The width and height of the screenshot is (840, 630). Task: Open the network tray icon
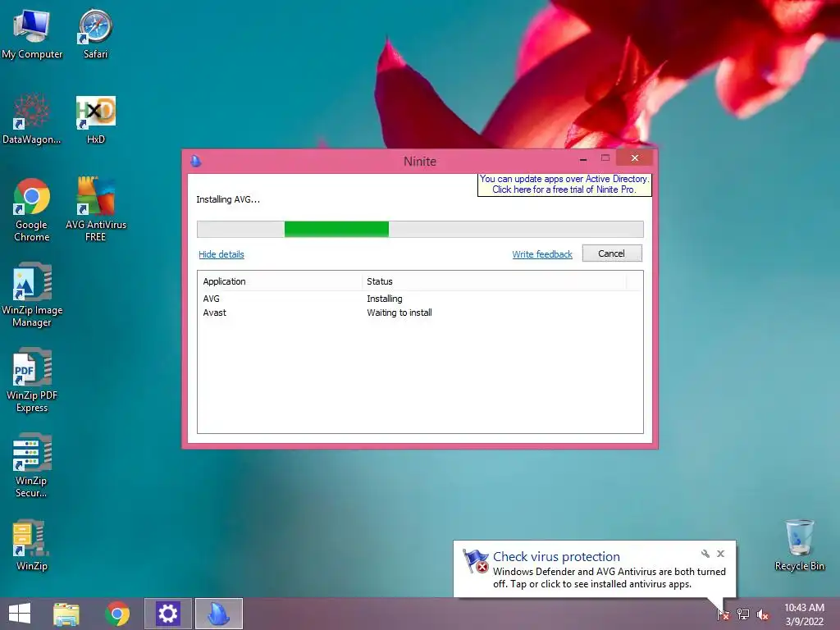(743, 614)
